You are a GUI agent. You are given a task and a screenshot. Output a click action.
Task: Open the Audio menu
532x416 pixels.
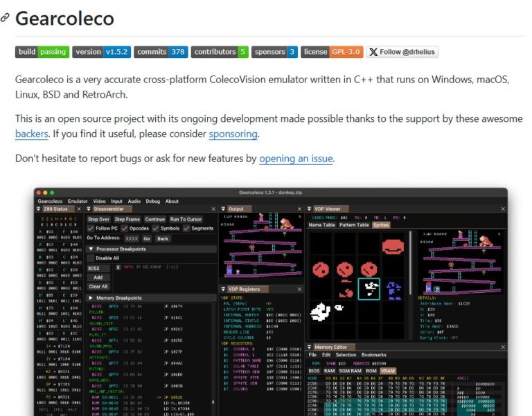tap(134, 201)
